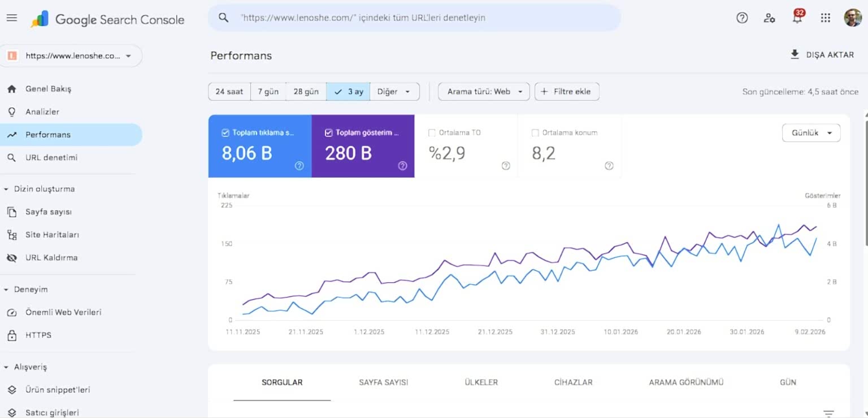Click help icon on Ortalama konum card
The height and width of the screenshot is (418, 868).
point(609,166)
